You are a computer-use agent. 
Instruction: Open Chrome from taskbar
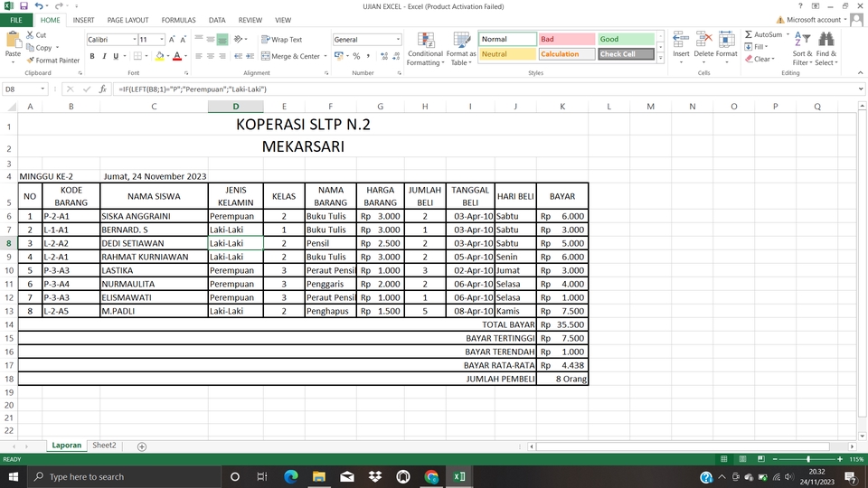(x=431, y=476)
